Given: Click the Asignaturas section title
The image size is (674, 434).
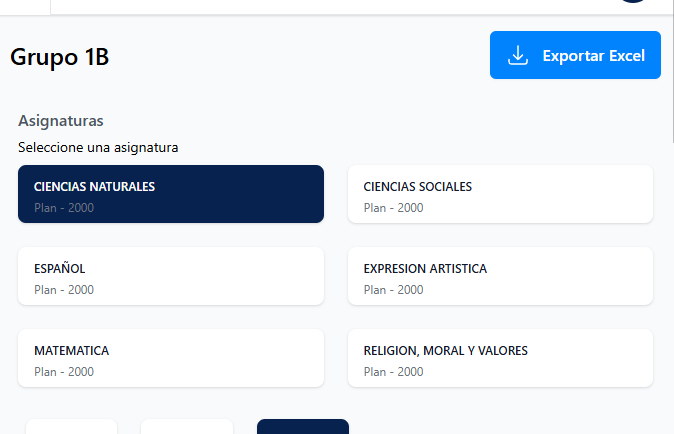Looking at the screenshot, I should [61, 121].
